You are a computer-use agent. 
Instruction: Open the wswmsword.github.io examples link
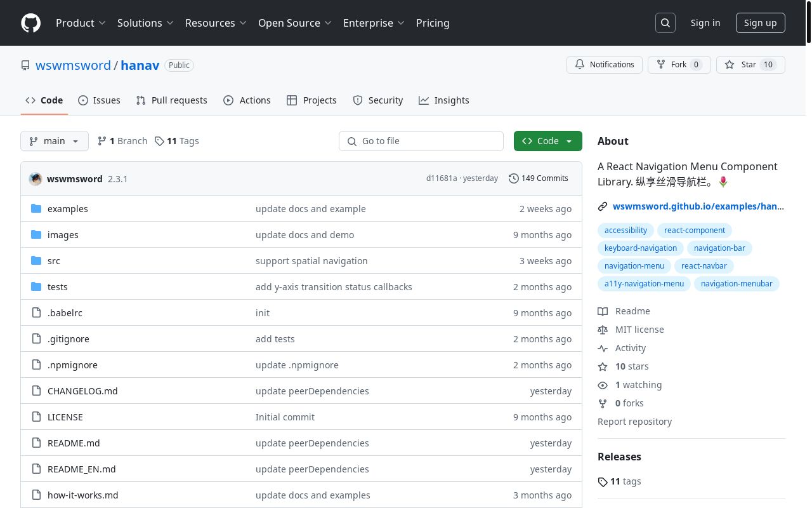(698, 206)
